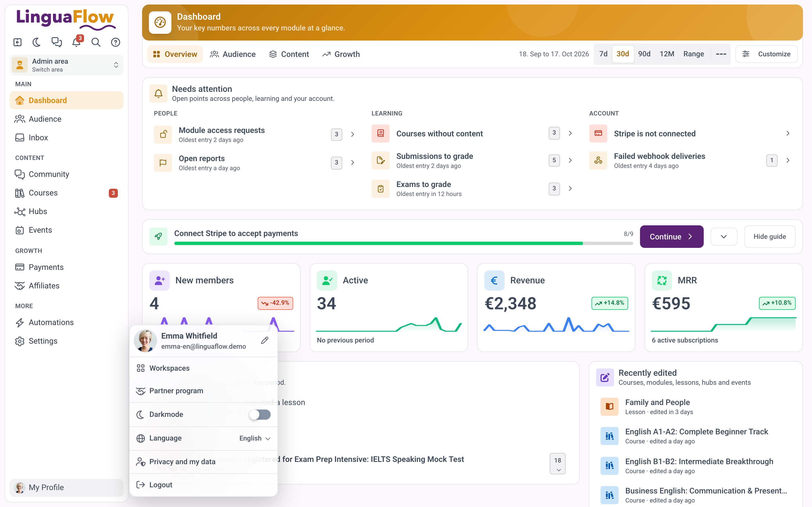Select the 90d time period
This screenshot has height=507, width=812.
click(x=644, y=54)
